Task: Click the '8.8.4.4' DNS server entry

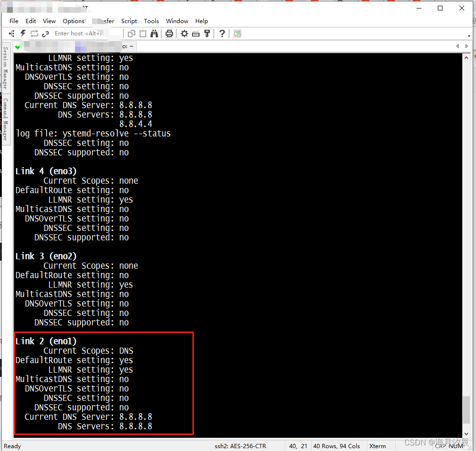Action: click(x=136, y=124)
